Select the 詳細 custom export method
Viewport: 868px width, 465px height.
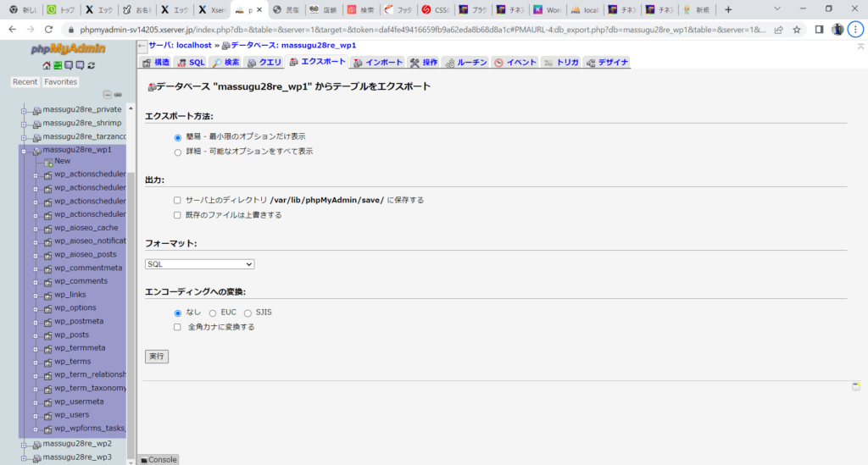178,152
